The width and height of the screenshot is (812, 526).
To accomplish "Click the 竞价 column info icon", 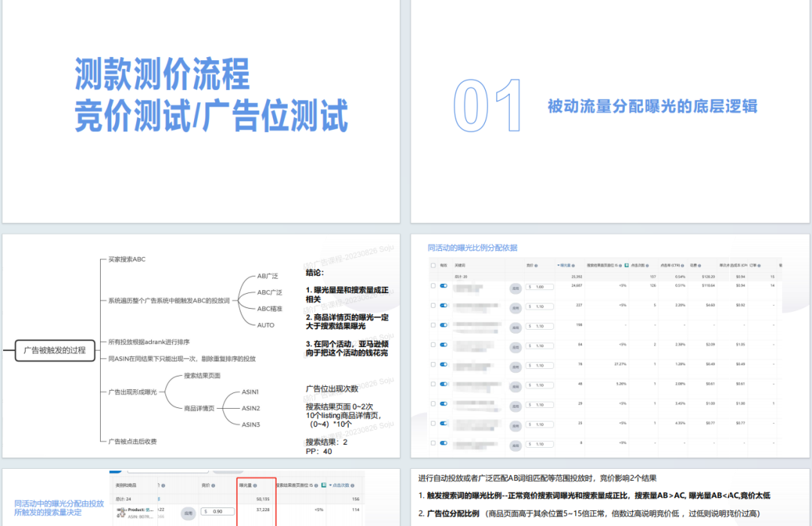I will pos(536,265).
